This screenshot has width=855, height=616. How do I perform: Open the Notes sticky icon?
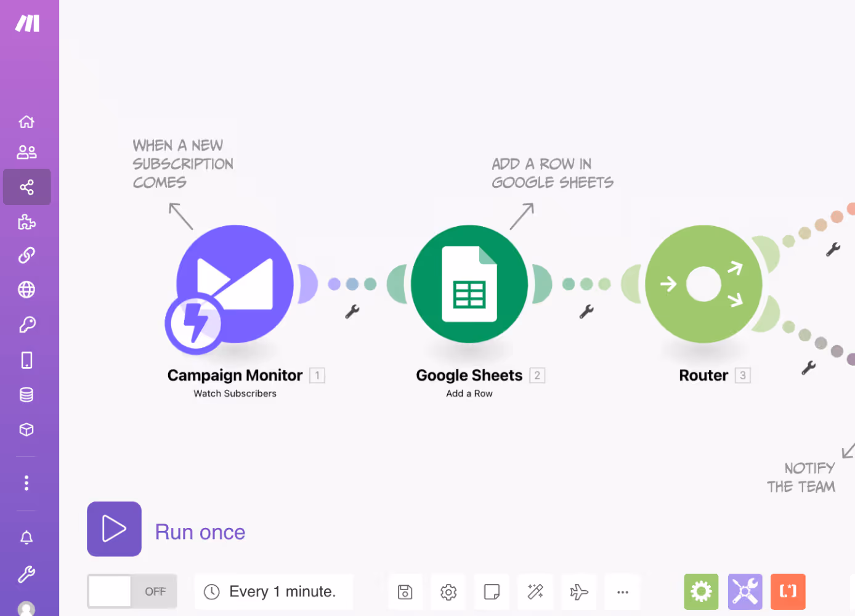pyautogui.click(x=492, y=592)
